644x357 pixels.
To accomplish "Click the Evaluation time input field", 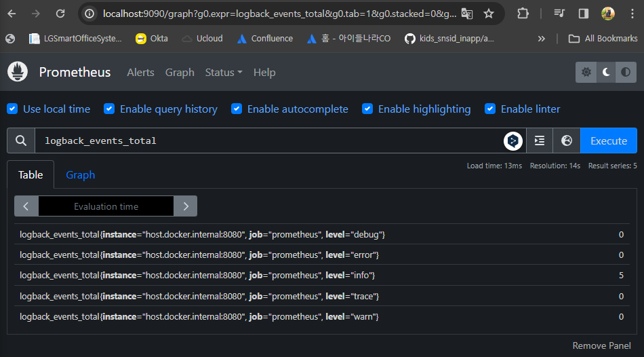I will 106,206.
